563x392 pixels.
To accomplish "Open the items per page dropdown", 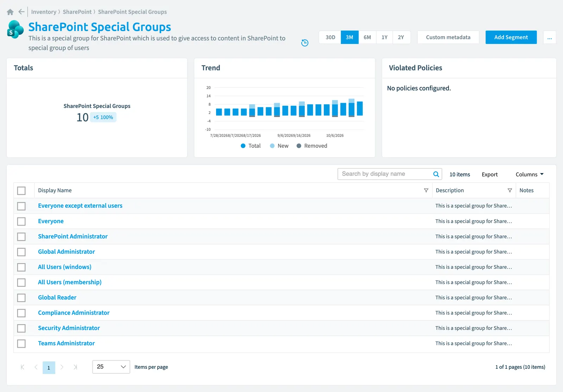I will (111, 367).
